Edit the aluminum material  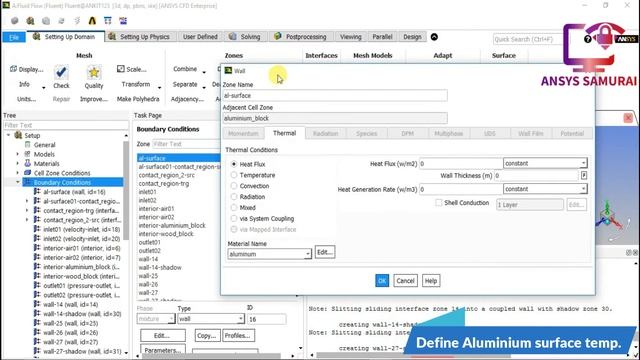325,252
